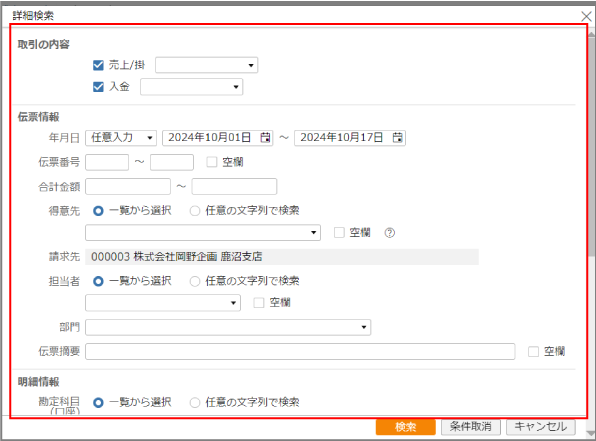Check the 空欄 box beside 伝票摘要 field
596x441 pixels.
pyautogui.click(x=533, y=351)
